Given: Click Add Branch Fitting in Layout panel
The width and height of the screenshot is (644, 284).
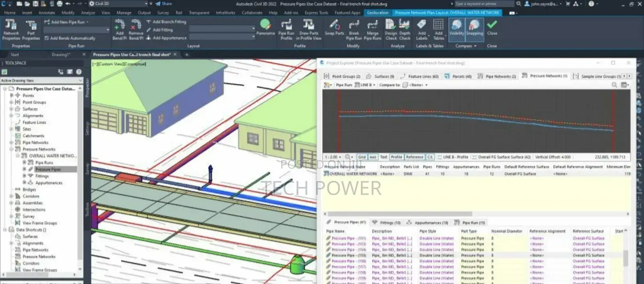Looking at the screenshot, I should tap(166, 22).
